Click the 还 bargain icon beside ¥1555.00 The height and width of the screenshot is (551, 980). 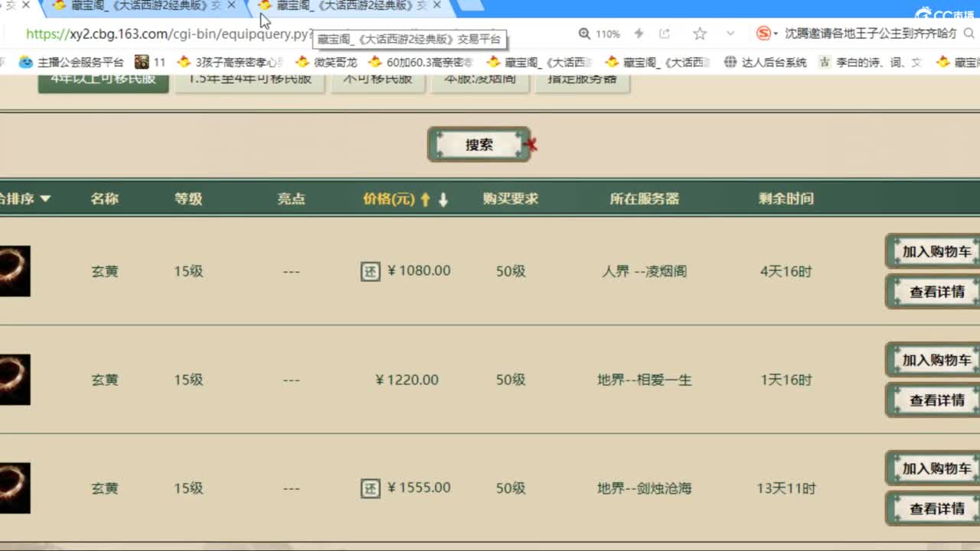click(x=371, y=488)
